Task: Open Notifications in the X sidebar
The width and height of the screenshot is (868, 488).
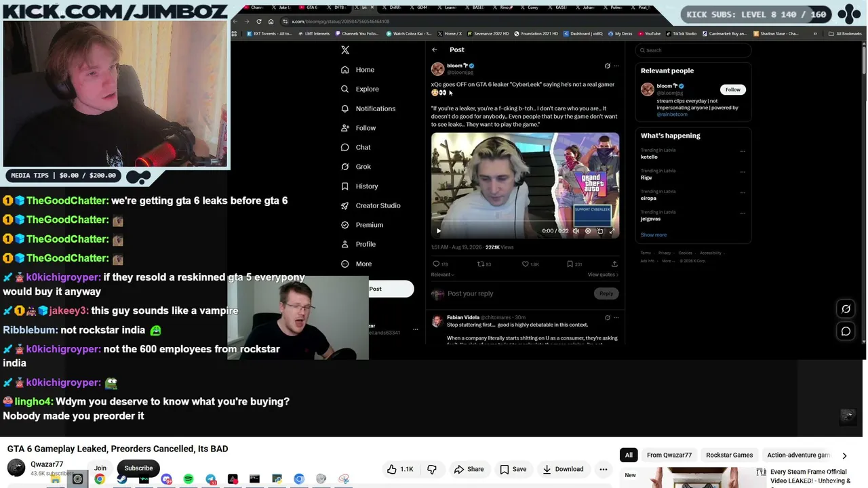Action: click(368, 108)
